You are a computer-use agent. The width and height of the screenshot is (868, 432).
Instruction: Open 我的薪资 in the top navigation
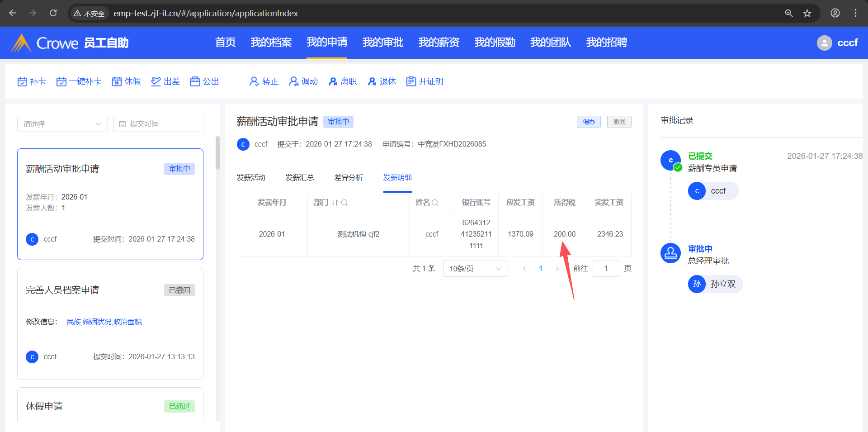pos(439,43)
